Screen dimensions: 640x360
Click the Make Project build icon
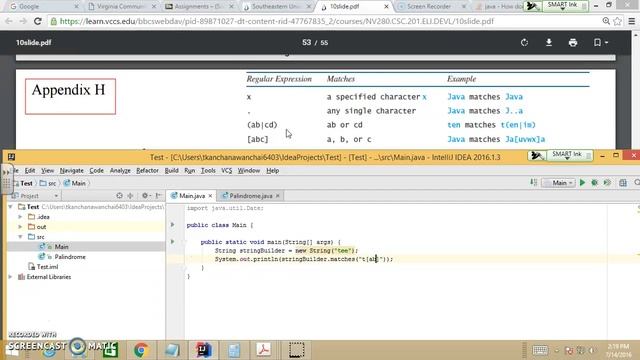click(x=533, y=183)
